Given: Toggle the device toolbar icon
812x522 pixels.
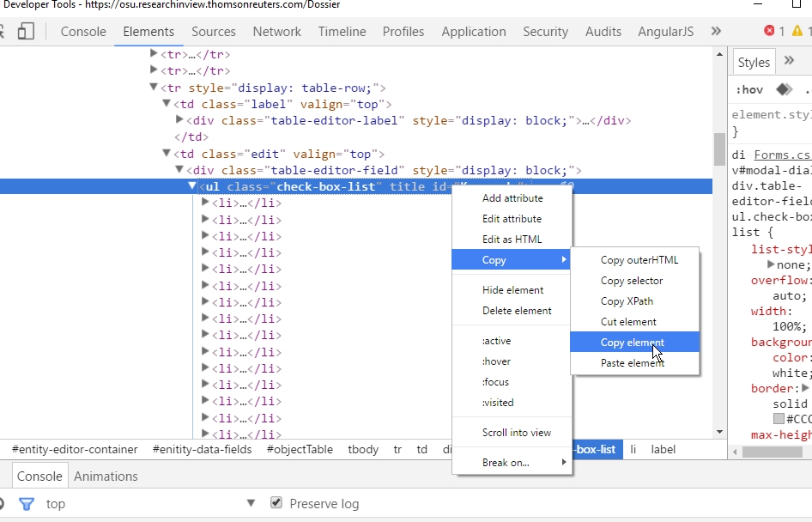Looking at the screenshot, I should [x=26, y=31].
